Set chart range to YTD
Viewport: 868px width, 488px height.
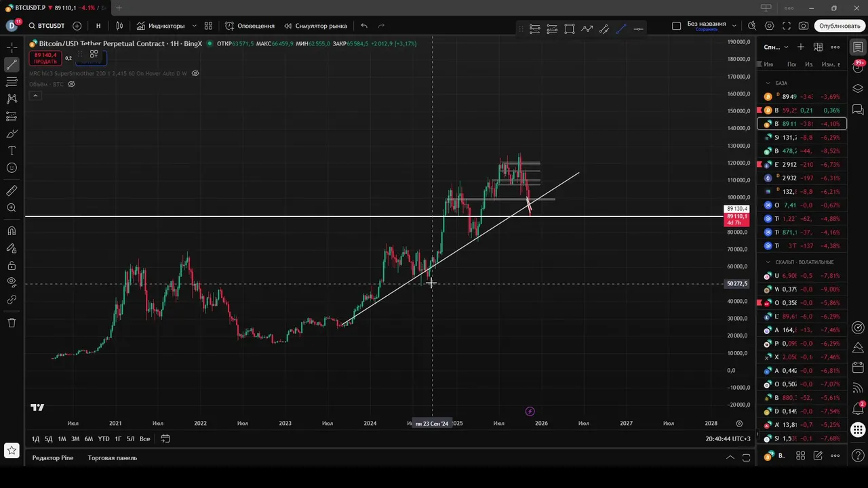point(104,439)
